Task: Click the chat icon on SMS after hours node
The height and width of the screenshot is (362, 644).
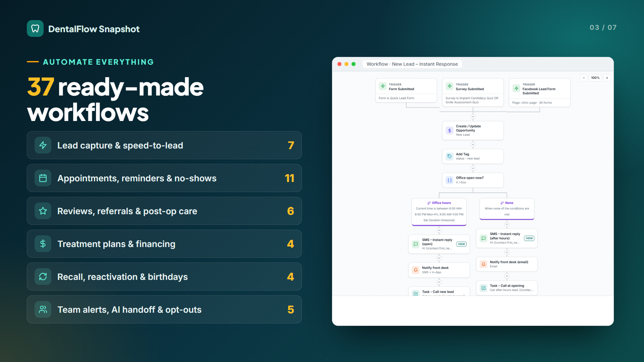Action: (x=483, y=238)
